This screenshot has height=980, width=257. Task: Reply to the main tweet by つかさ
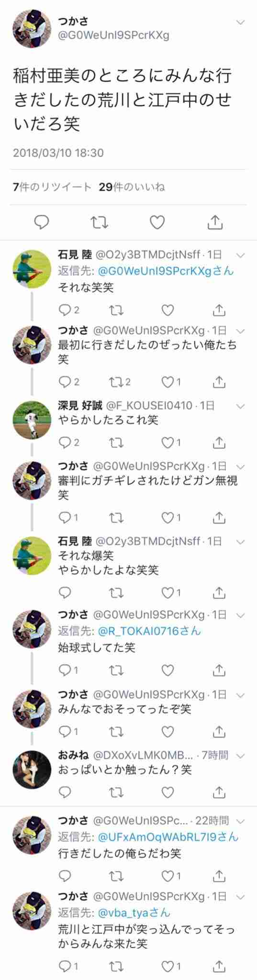pyautogui.click(x=42, y=223)
